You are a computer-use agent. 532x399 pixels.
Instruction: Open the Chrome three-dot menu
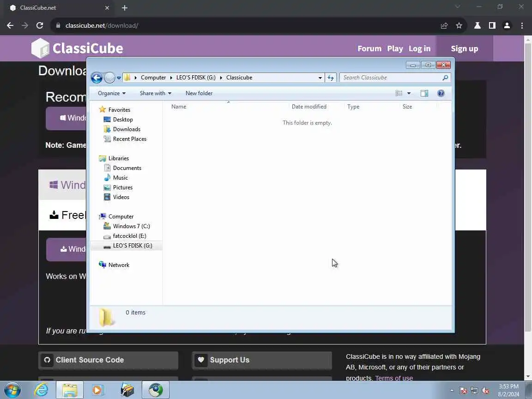pos(522,25)
